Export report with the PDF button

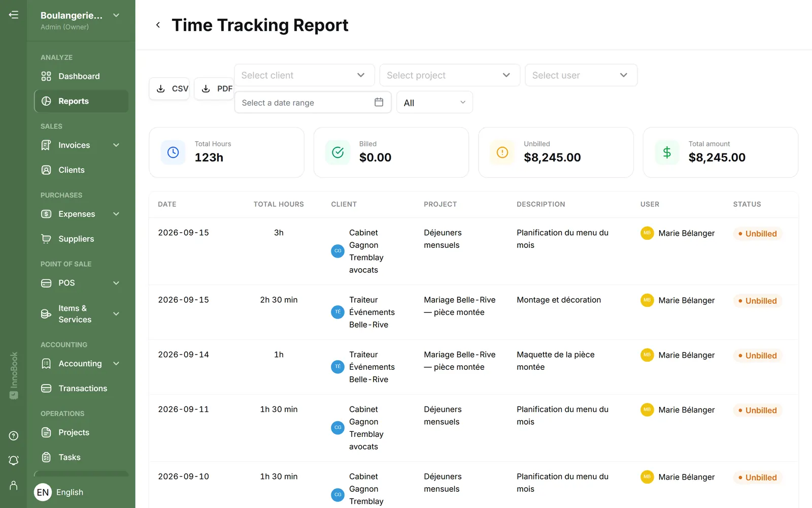(x=214, y=89)
